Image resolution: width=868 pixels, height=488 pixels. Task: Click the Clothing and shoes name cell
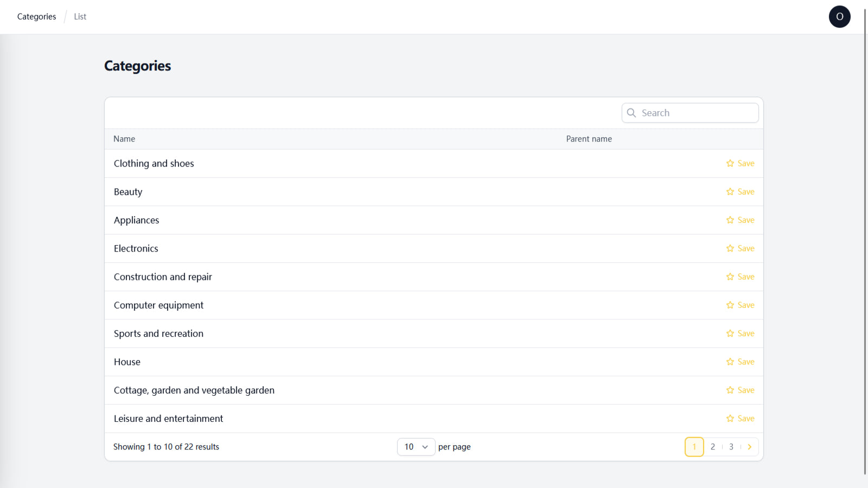click(154, 163)
